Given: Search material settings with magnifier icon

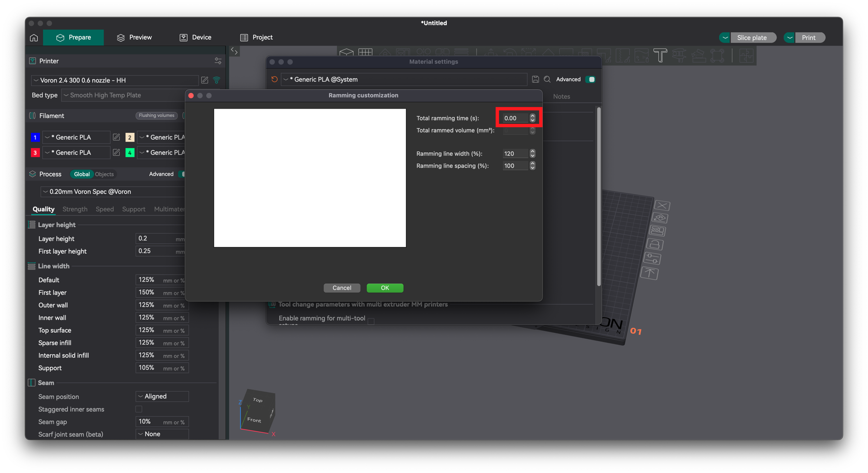Looking at the screenshot, I should (x=547, y=79).
